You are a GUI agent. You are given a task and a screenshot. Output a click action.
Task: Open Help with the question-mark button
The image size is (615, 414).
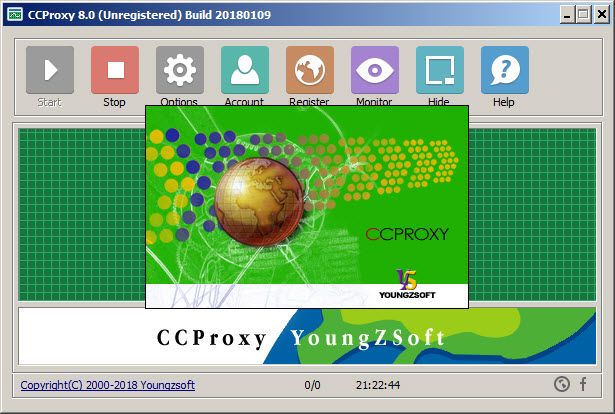tap(505, 70)
